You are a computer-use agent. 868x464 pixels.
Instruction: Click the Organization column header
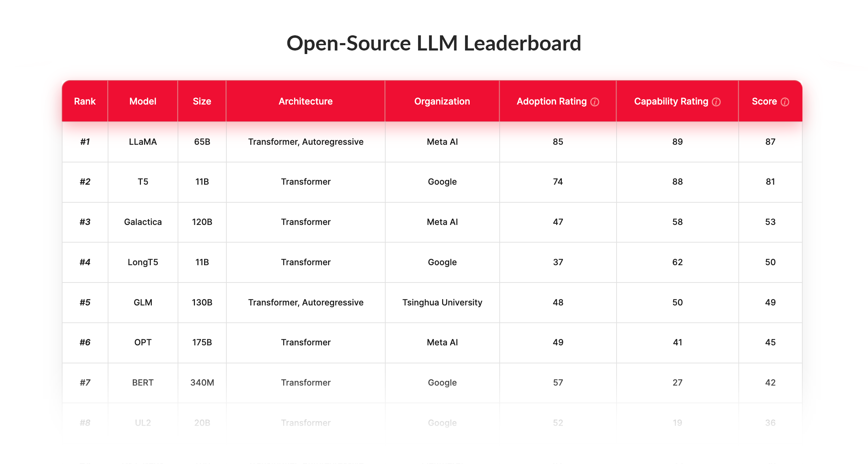pos(442,101)
